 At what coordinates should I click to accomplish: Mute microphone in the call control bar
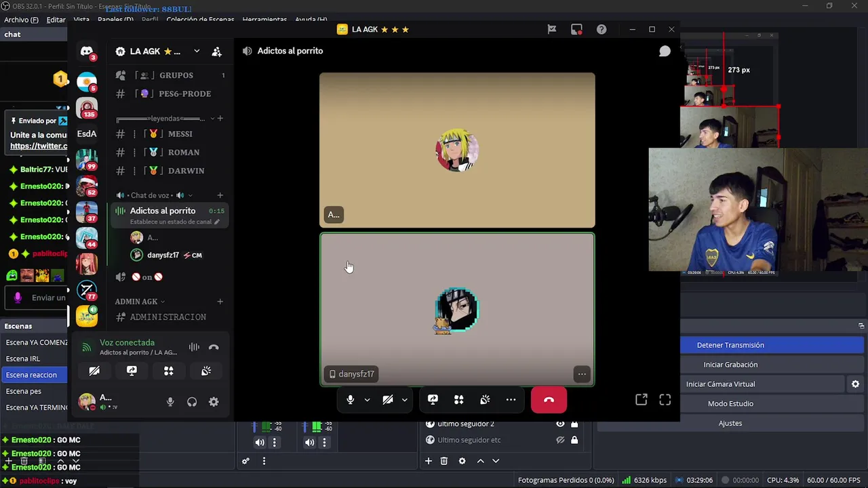tap(351, 400)
